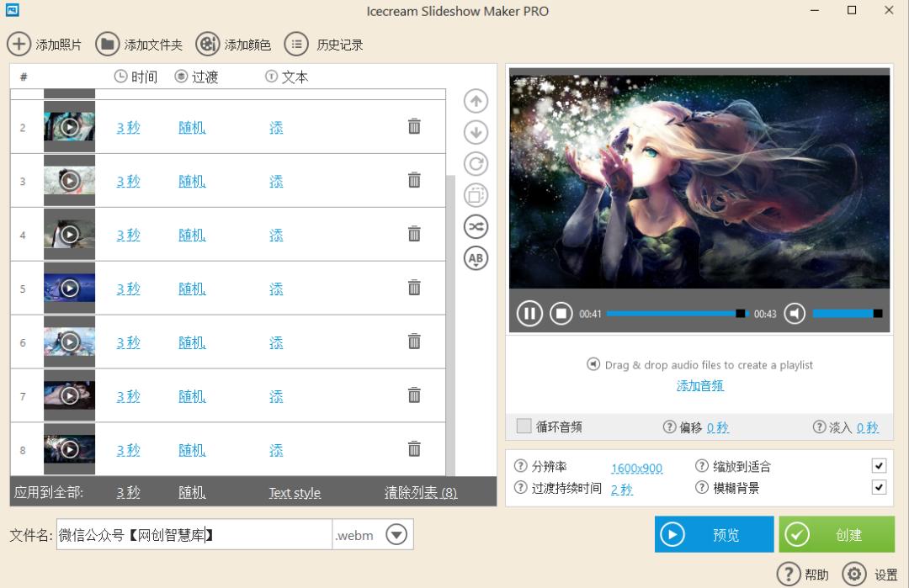This screenshot has width=909, height=588.
Task: Click the rotate slide icon
Action: tap(475, 163)
